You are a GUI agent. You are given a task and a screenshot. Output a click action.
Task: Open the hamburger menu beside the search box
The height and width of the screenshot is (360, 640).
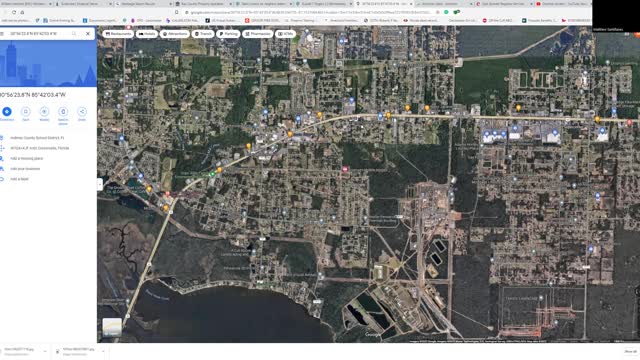tap(2, 33)
